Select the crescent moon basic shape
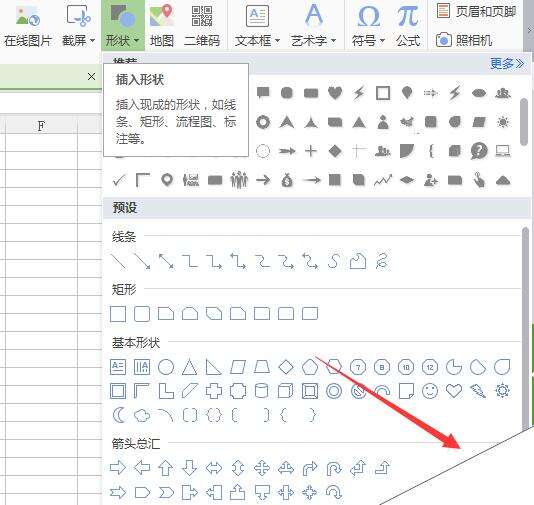534x505 pixels. (x=119, y=415)
